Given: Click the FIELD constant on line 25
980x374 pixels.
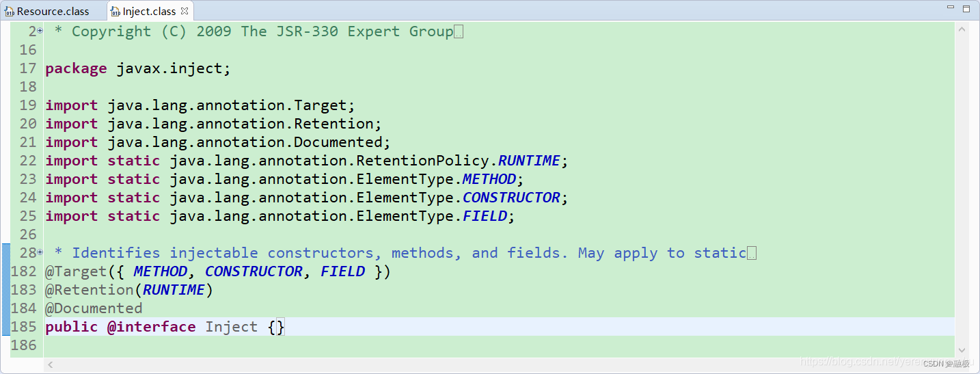Looking at the screenshot, I should pos(485,216).
